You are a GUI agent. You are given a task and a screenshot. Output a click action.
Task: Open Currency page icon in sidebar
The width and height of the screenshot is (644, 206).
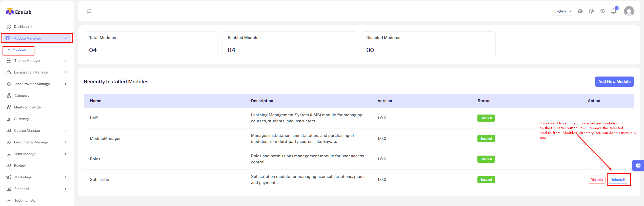click(9, 119)
